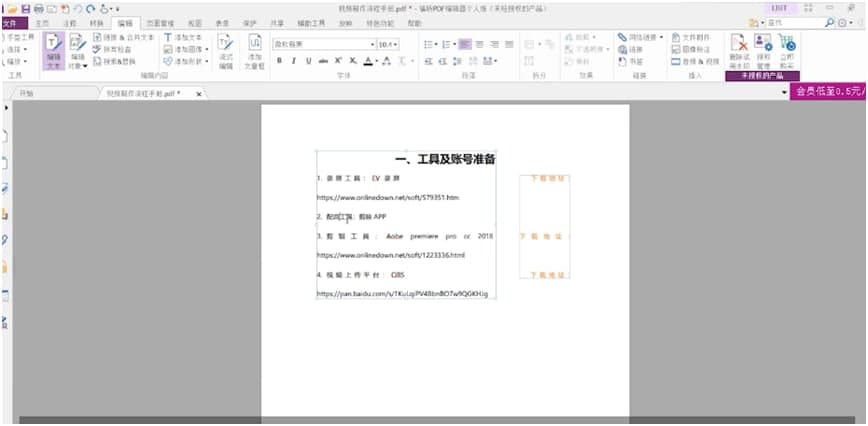
Task: Close the open PDF document tab
Action: point(199,94)
